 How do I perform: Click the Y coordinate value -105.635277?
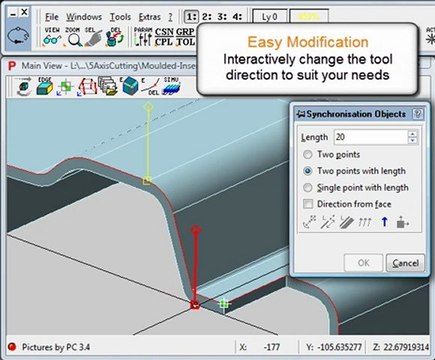(339, 347)
